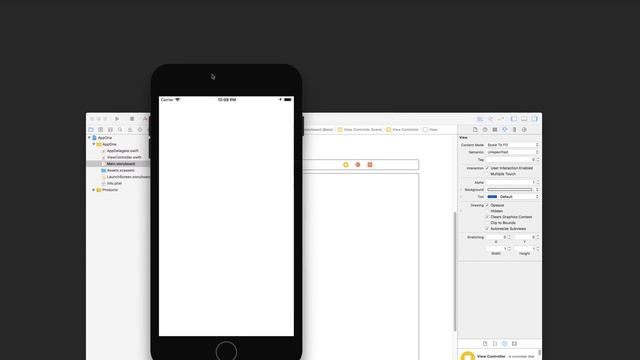The height and width of the screenshot is (360, 640).
Task: Open the File inspector icon
Action: 475,130
